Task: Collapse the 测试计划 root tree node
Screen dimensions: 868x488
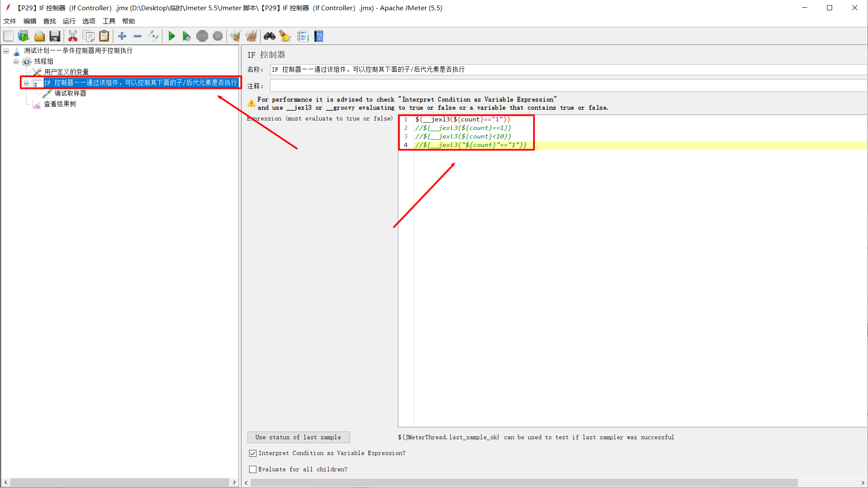Action: 6,51
